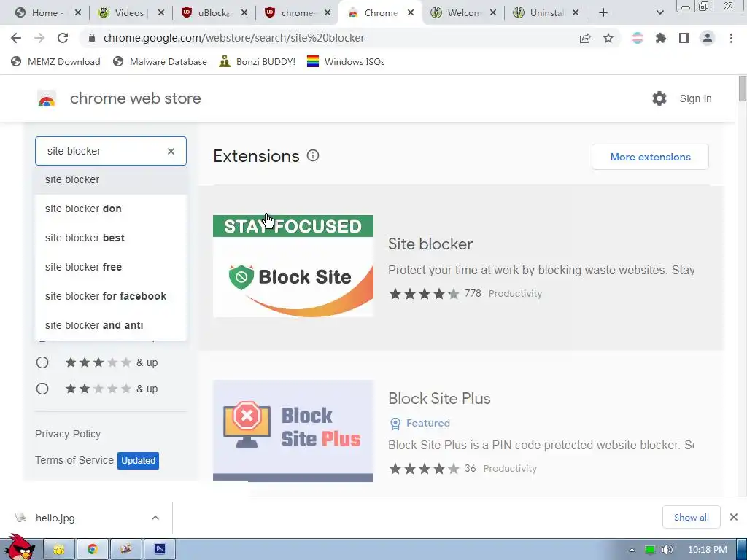Choose suggestion 'site blocker free'
The image size is (747, 560).
111,267
